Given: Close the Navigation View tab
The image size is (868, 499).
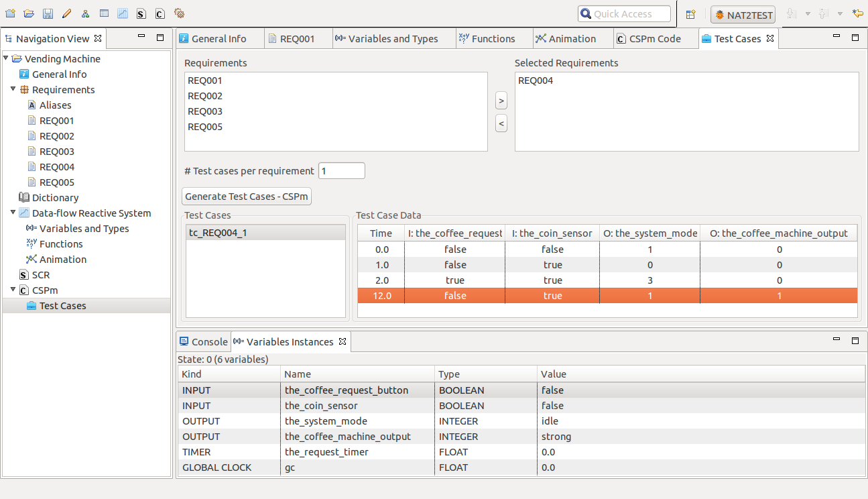Looking at the screenshot, I should tap(98, 38).
